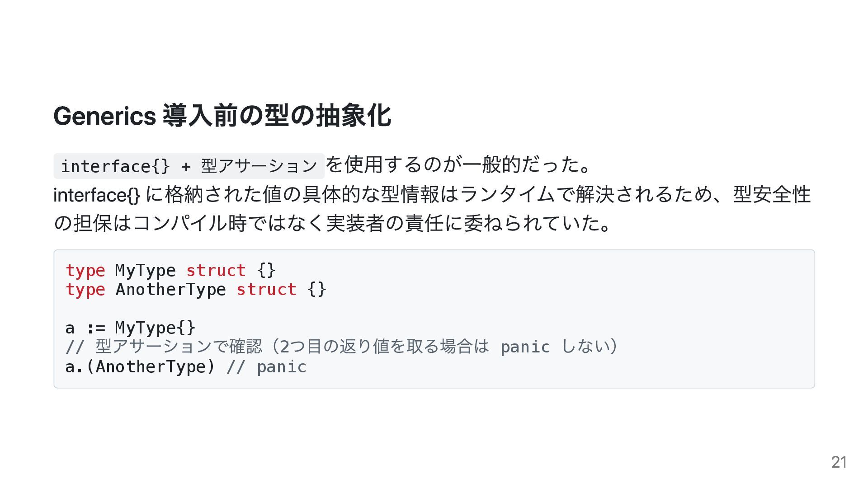868x488 pixels.
Task: Click the 'struct' keyword after AnotherType
Action: [x=266, y=290]
